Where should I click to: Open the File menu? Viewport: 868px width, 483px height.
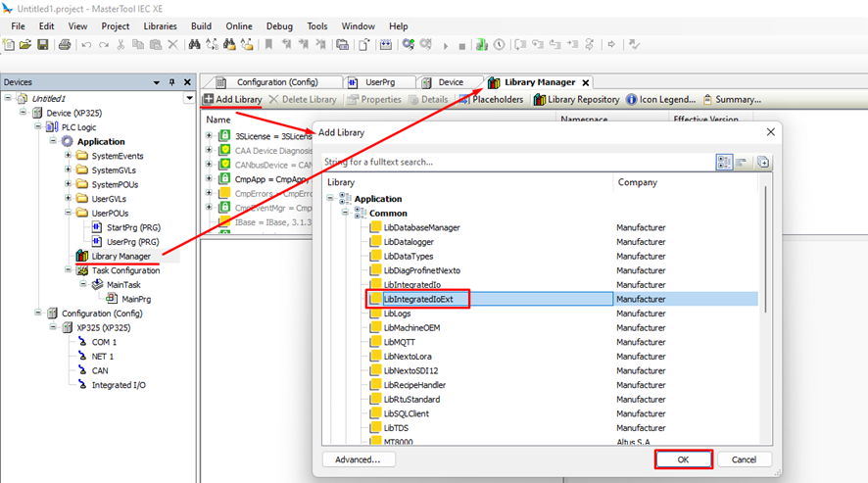pos(18,26)
